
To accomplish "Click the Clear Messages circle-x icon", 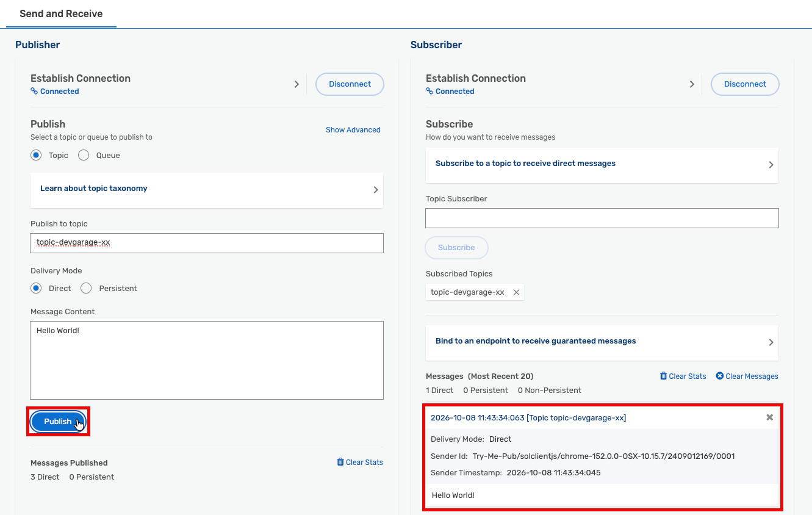I will [x=719, y=376].
